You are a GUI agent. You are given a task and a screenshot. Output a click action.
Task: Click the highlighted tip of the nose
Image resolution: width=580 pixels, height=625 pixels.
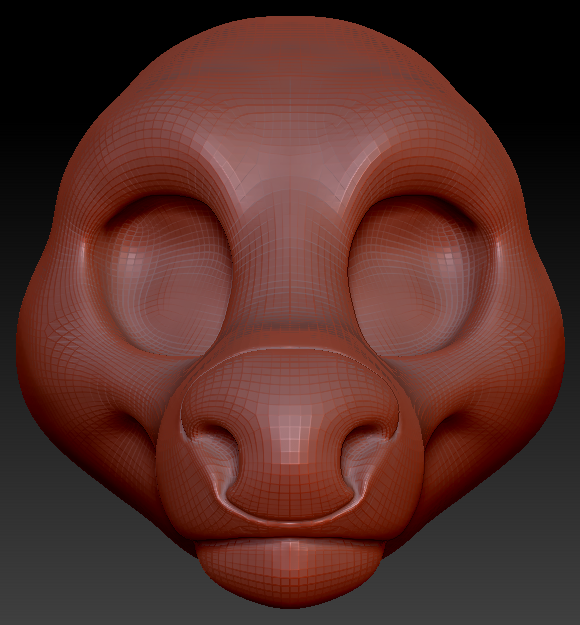(291, 438)
